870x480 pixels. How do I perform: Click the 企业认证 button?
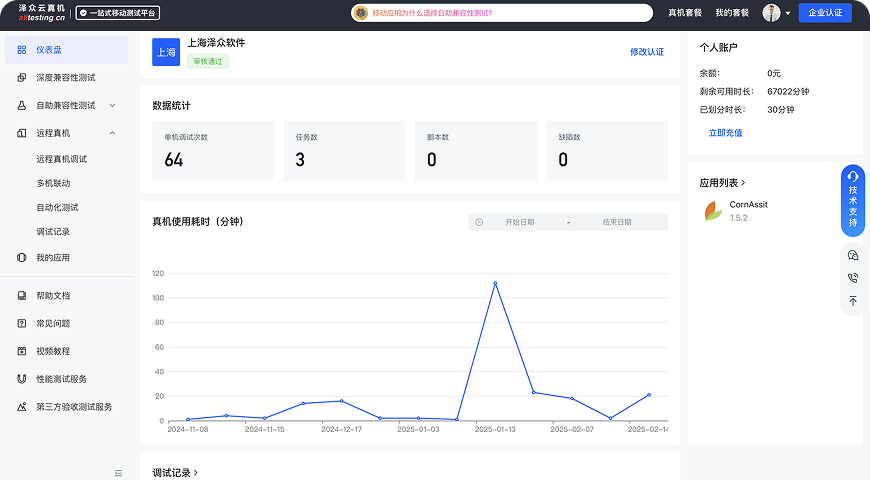[825, 13]
